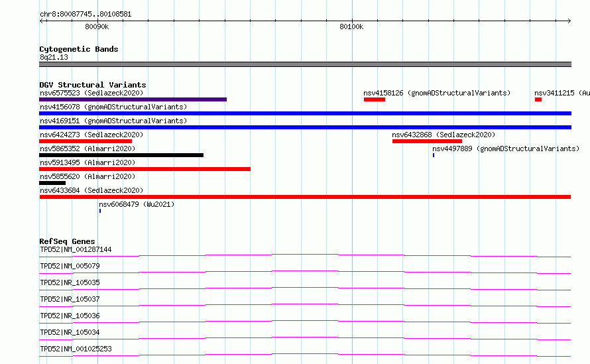The height and width of the screenshot is (364, 590).
Task: Click the 80090k ruler tick label
Action: click(97, 27)
